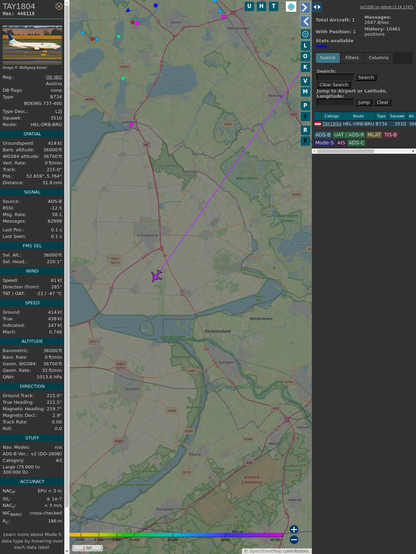Image resolution: width=416 pixels, height=554 pixels.
Task: Click the altitude color scale bar
Action: coord(176,535)
